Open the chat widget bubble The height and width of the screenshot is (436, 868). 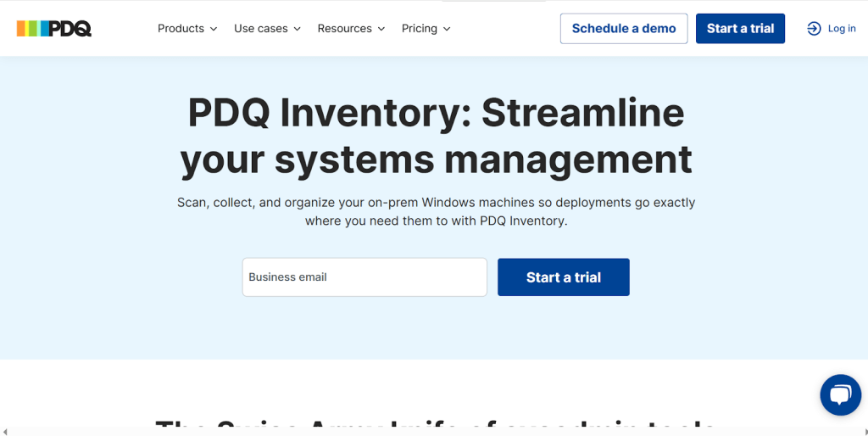(x=840, y=394)
